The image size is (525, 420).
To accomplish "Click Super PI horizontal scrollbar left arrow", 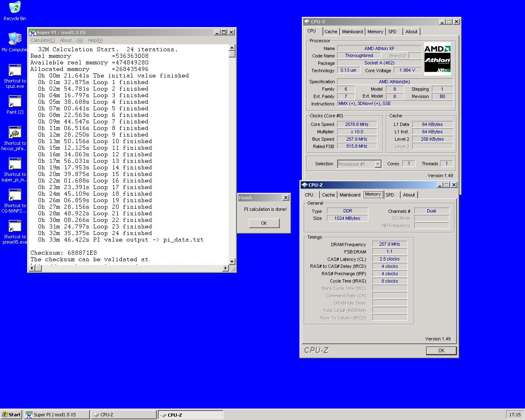I will (x=31, y=268).
